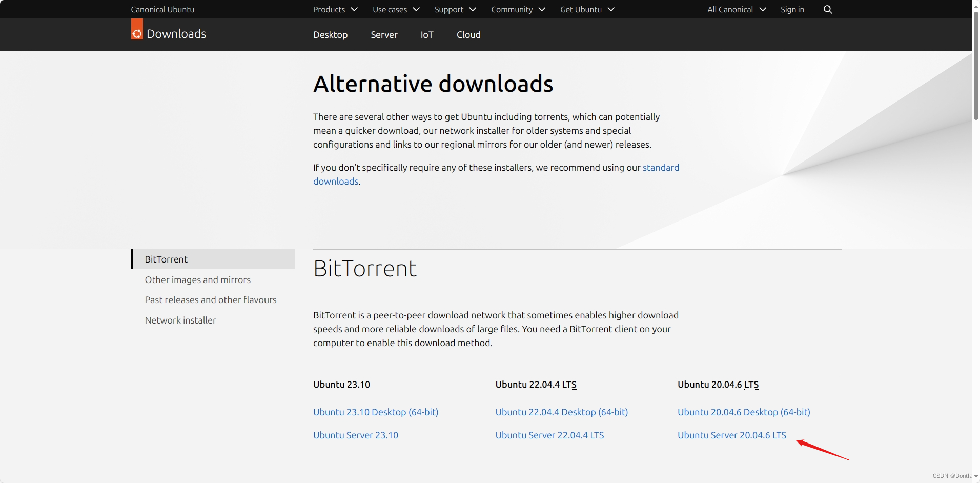
Task: Open the Use cases menu label
Action: click(x=390, y=9)
